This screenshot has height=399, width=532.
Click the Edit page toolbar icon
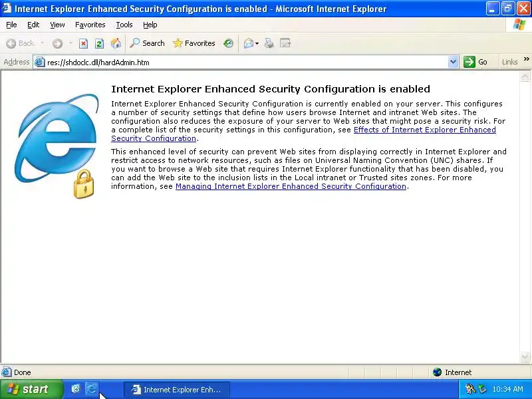point(285,43)
